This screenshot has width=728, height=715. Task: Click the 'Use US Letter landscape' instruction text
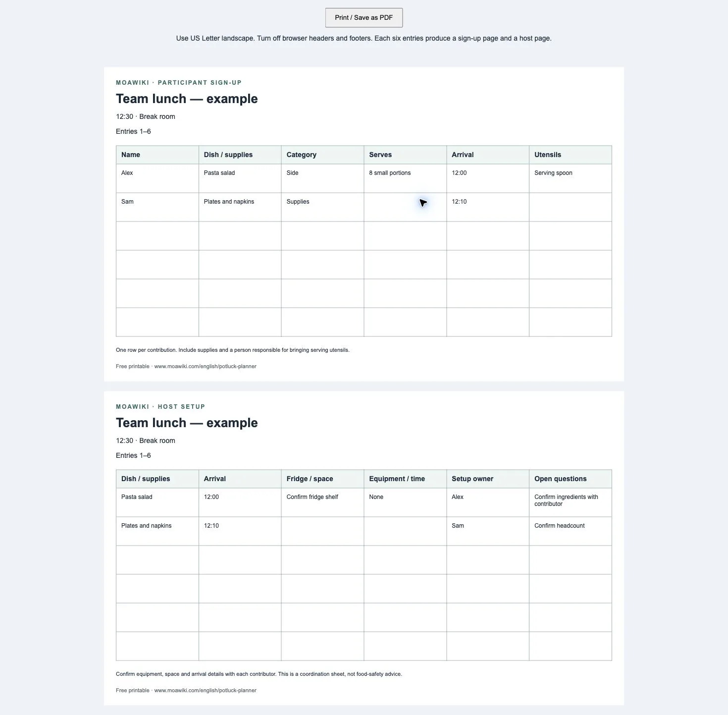pos(364,38)
